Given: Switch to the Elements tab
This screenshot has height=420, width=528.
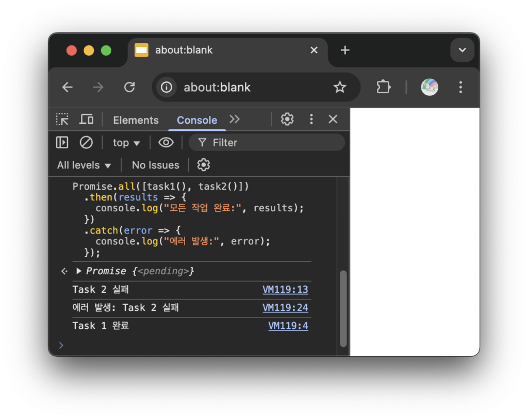Looking at the screenshot, I should 136,120.
